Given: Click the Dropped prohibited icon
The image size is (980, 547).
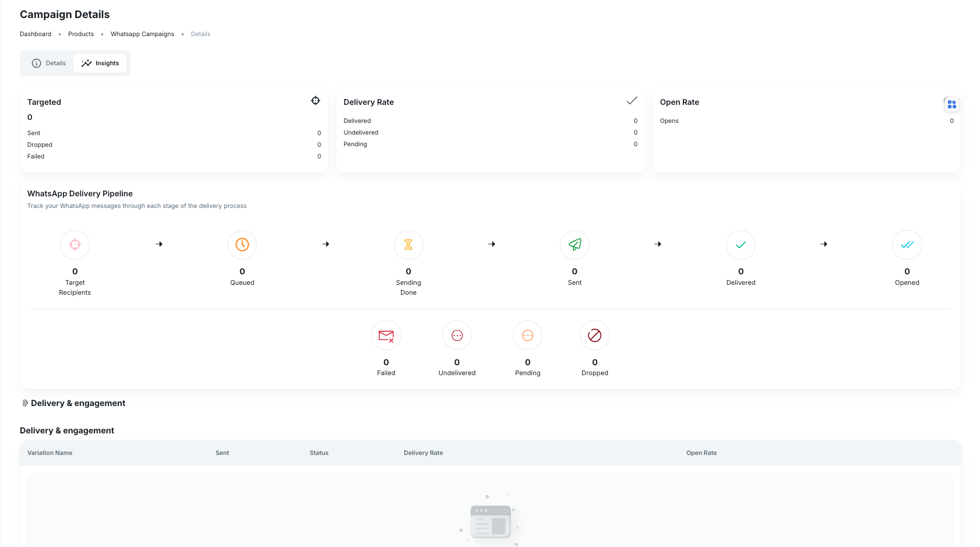Looking at the screenshot, I should (x=595, y=336).
